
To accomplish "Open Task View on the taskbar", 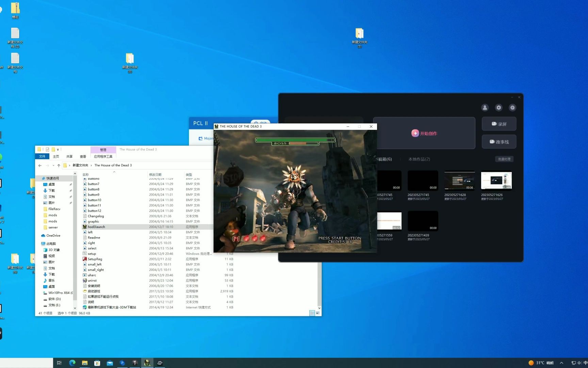I will click(x=59, y=363).
